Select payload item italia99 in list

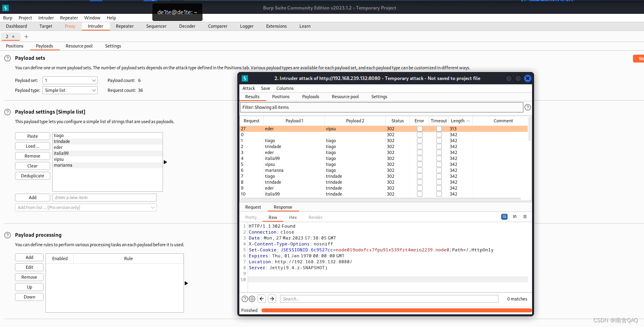click(x=108, y=153)
